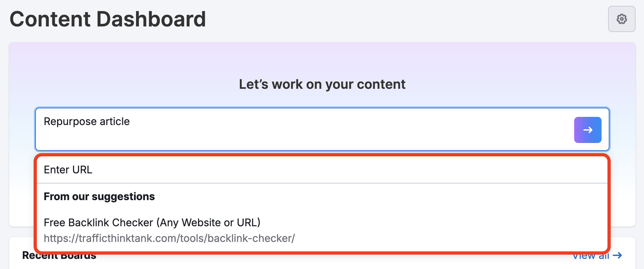Select the Free Backlink Checker suggestion
Viewport: 644px width, 269px height.
(x=152, y=222)
